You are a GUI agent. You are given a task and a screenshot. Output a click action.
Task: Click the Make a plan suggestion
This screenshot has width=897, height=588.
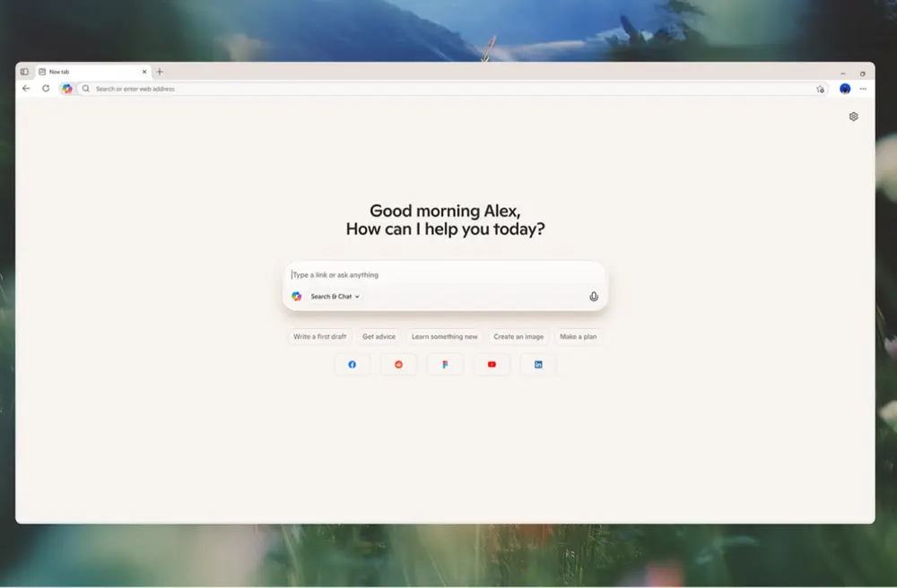tap(579, 337)
